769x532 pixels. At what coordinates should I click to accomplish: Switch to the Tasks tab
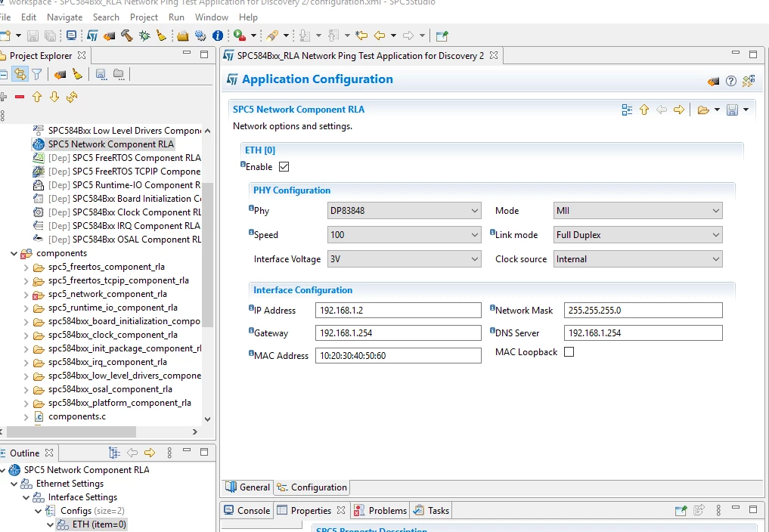pos(431,510)
